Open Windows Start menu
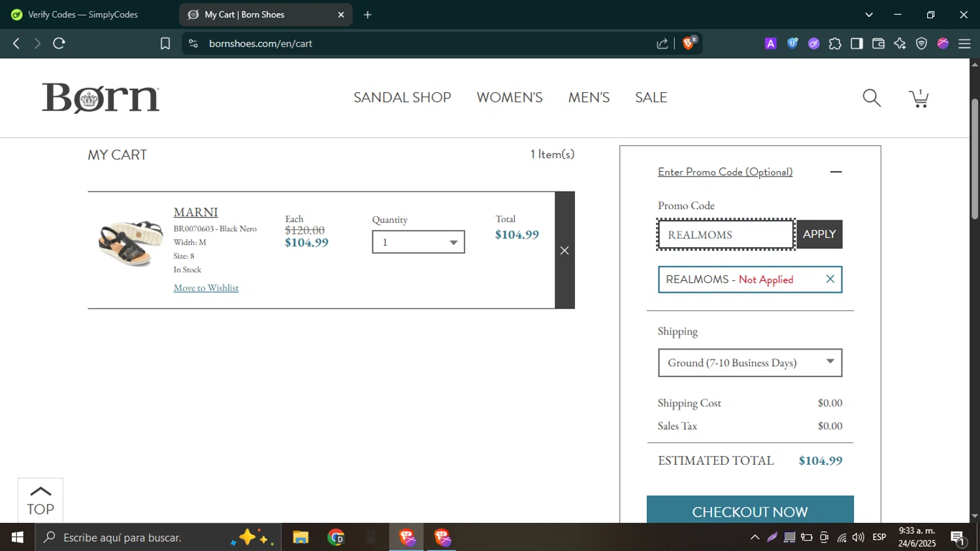The image size is (980, 551). pos(18,537)
